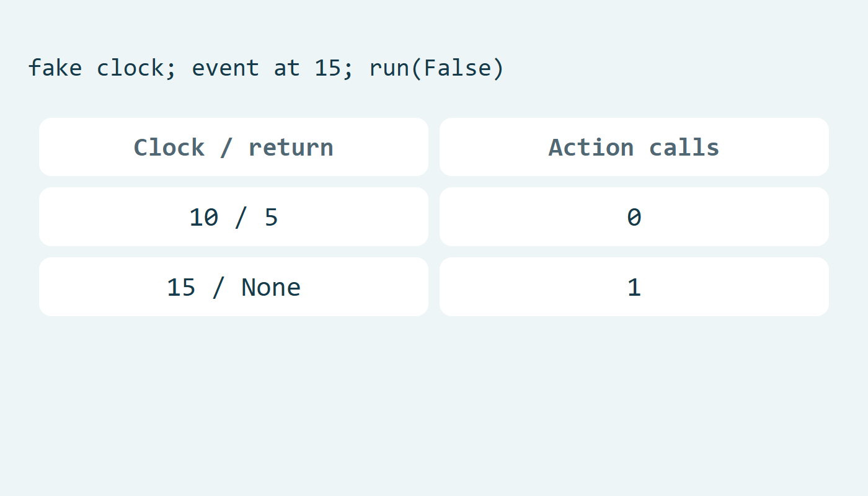Click the word 'calls' in the header

[x=684, y=148]
